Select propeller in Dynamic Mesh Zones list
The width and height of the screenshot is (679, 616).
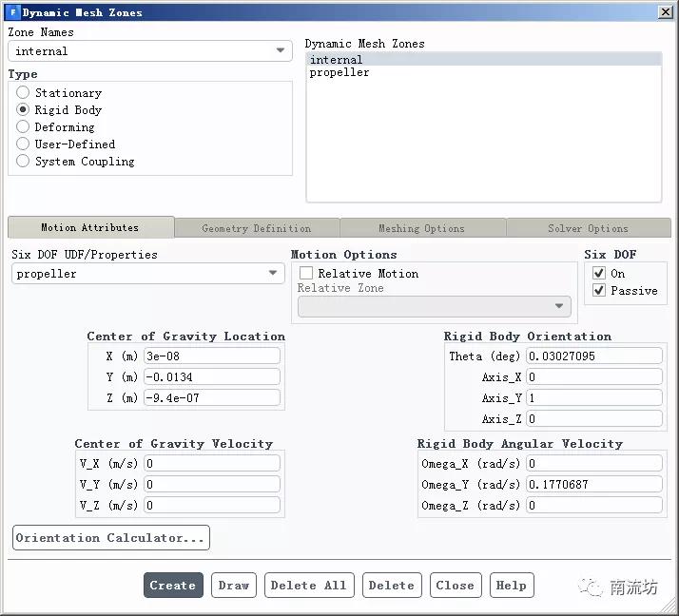click(484, 72)
